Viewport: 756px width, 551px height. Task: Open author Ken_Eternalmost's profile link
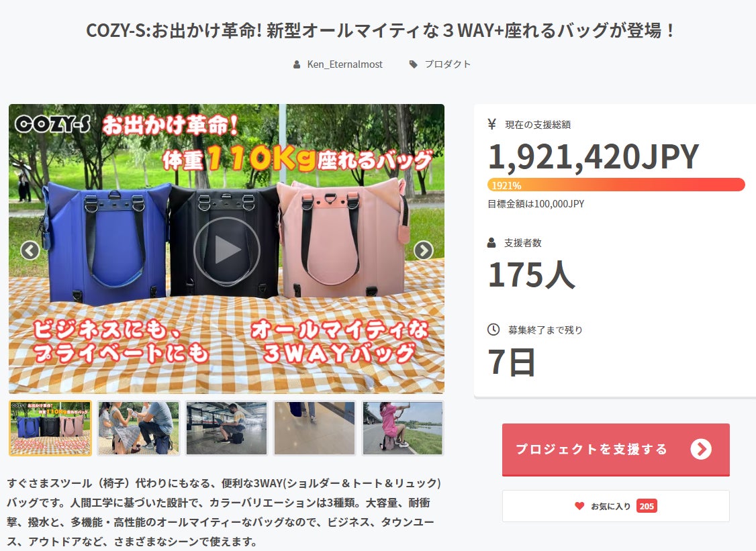coord(344,64)
